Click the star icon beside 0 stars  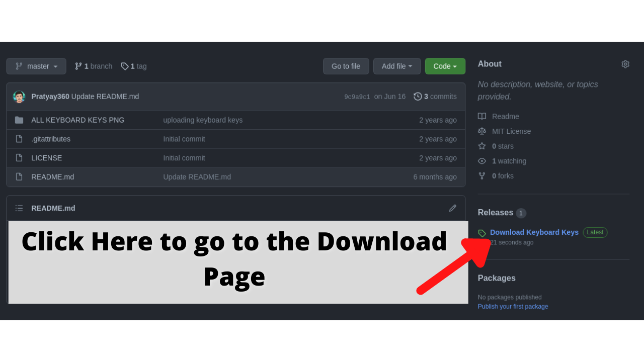pyautogui.click(x=482, y=146)
